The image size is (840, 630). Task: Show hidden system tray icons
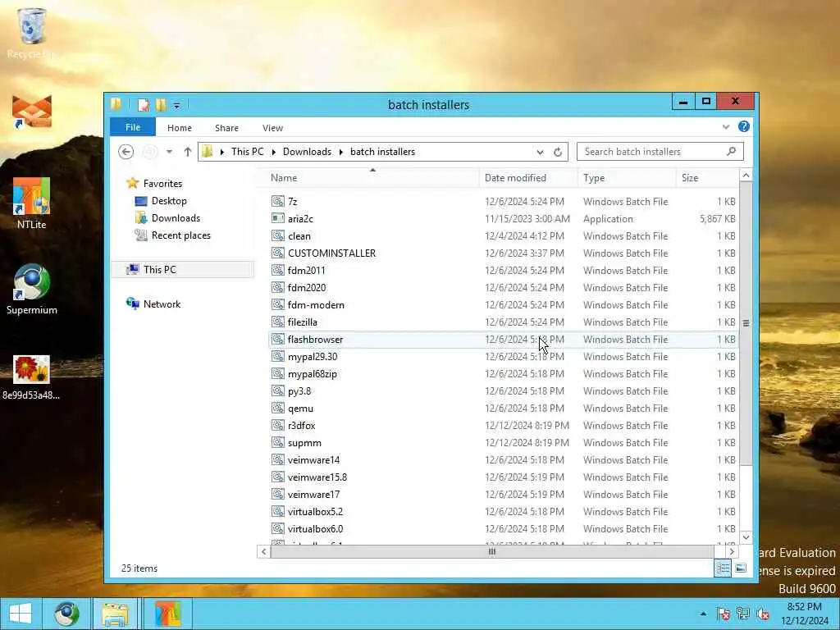coord(703,614)
